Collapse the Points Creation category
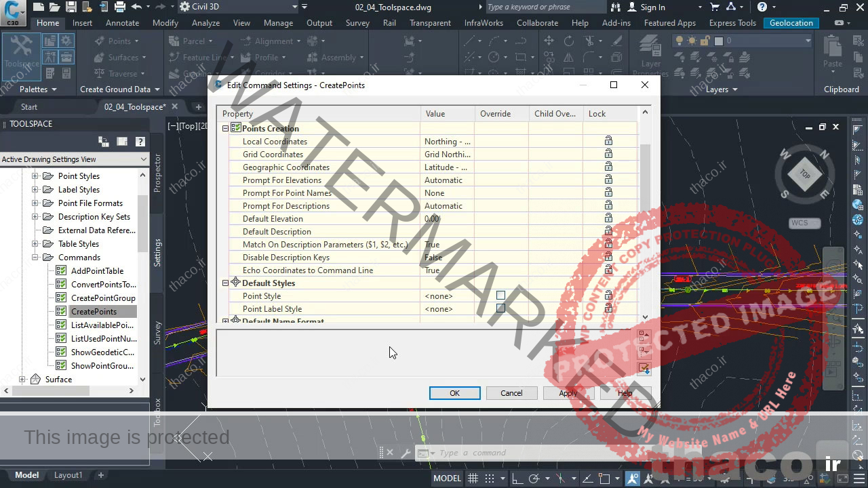The image size is (868, 488). pos(225,129)
